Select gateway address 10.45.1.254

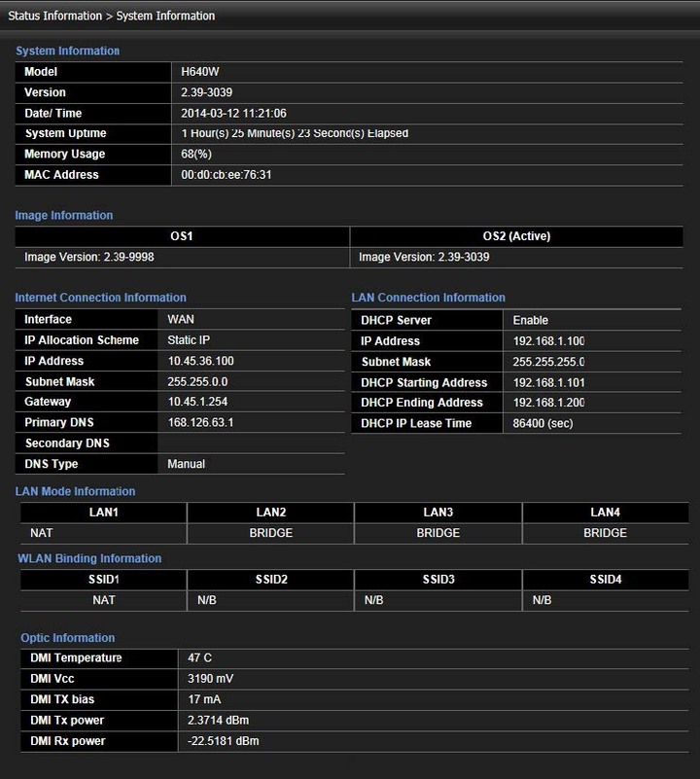tap(197, 402)
